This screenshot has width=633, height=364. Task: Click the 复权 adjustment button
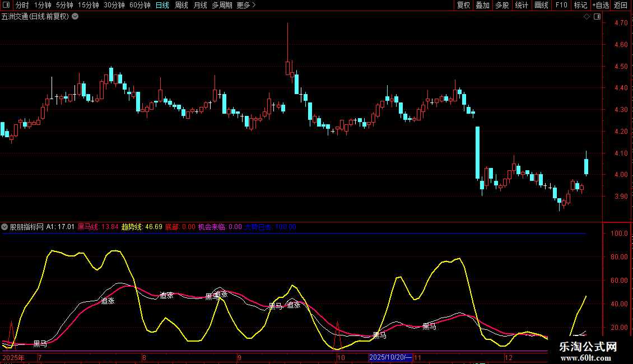[x=463, y=5]
